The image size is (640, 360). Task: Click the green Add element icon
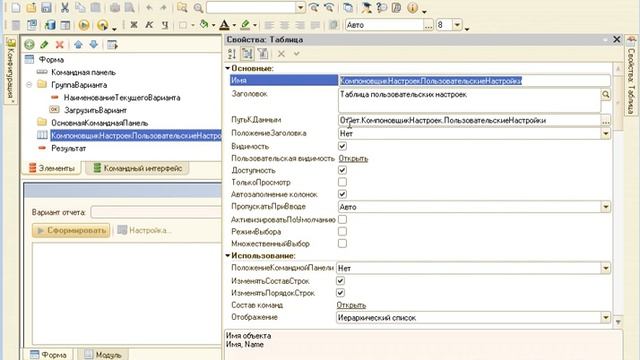[29, 44]
